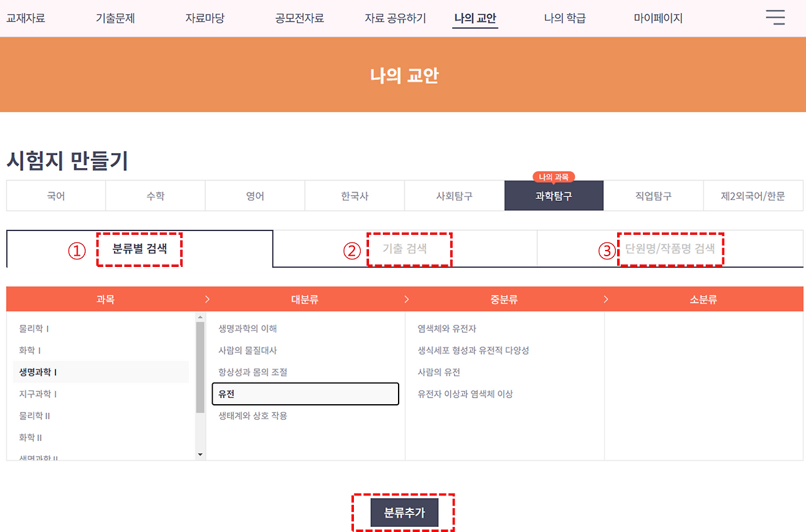Switch to the 기출 검색 search tab
Viewport: 806px width, 532px height.
pyautogui.click(x=409, y=249)
